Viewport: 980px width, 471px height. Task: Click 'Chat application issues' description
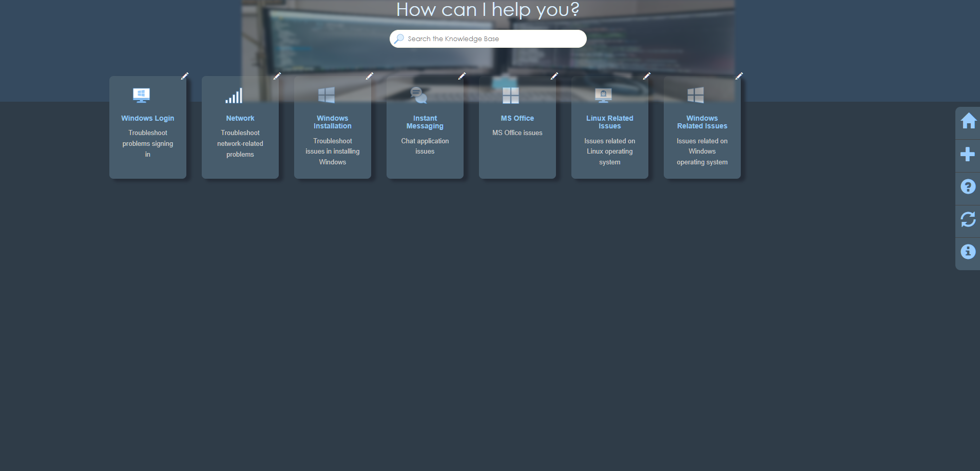click(x=425, y=146)
